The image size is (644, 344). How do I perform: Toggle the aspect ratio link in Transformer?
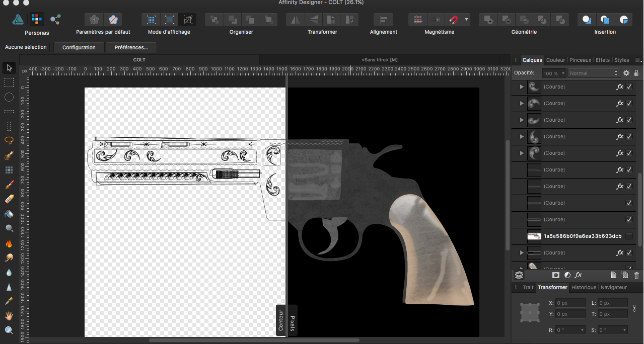point(634,308)
